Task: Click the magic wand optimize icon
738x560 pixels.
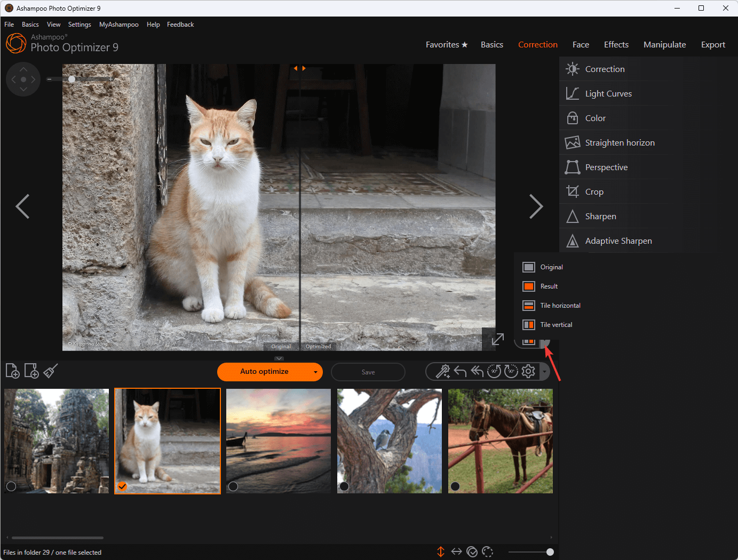Action: [x=442, y=371]
